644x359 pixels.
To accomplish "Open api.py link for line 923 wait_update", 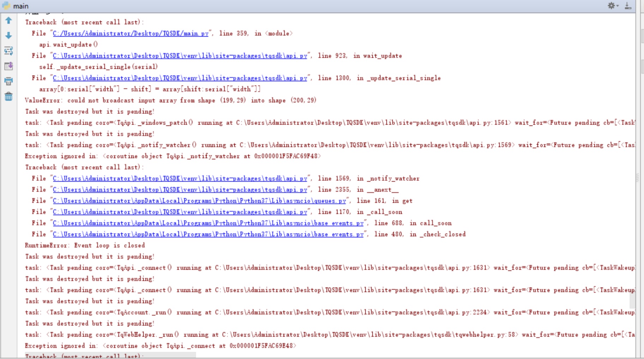I will [180, 56].
